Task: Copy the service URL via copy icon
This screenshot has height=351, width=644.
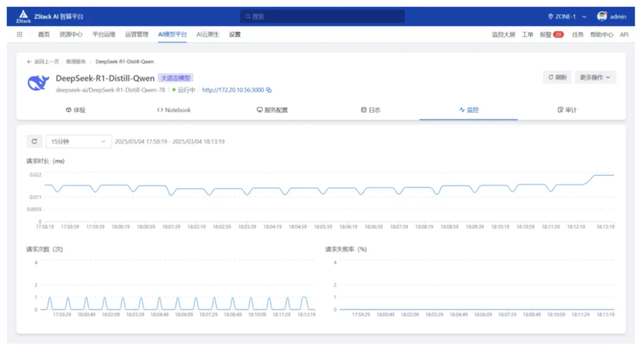Action: pos(269,91)
